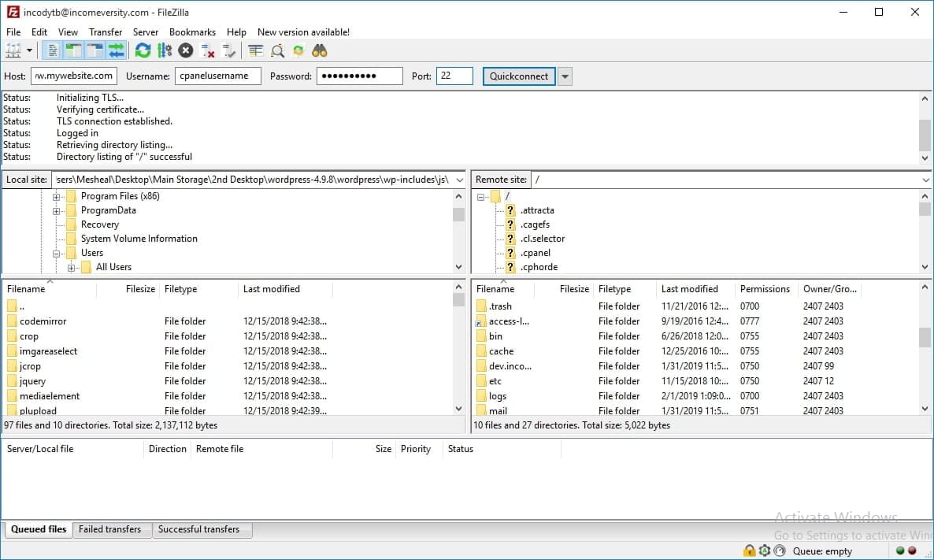Viewport: 934px width, 560px height.
Task: Toggle local directory tree display
Action: (73, 50)
